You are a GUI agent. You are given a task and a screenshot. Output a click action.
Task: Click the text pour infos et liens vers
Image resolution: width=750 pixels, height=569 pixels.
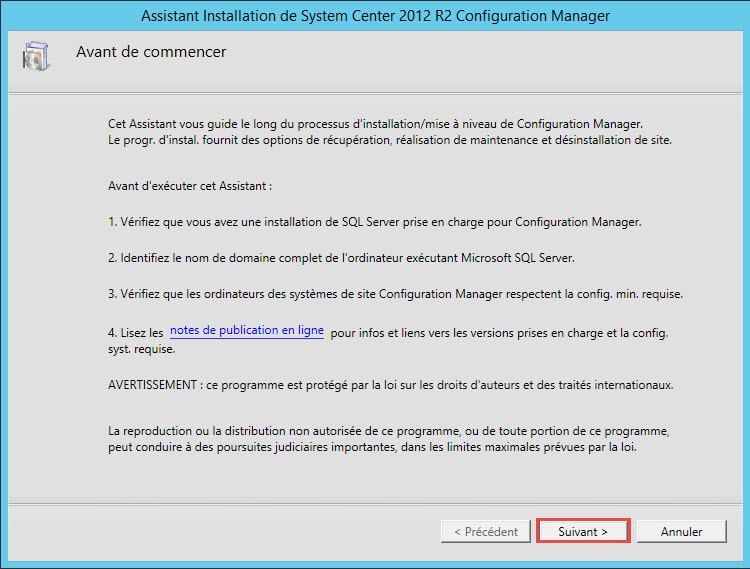[499, 333]
